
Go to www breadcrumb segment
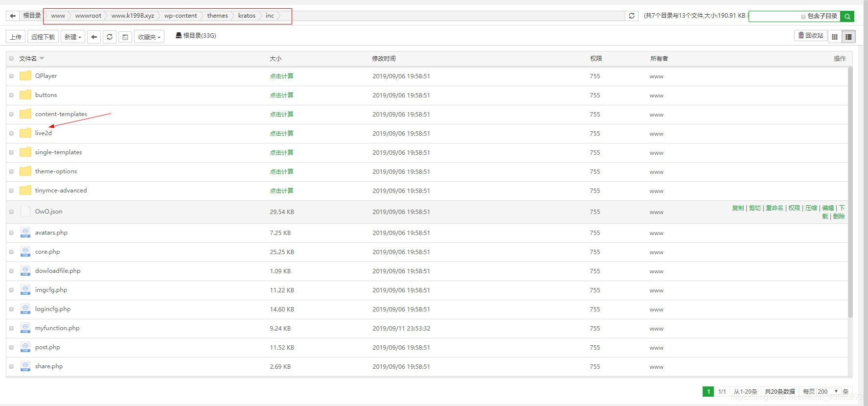[58, 16]
